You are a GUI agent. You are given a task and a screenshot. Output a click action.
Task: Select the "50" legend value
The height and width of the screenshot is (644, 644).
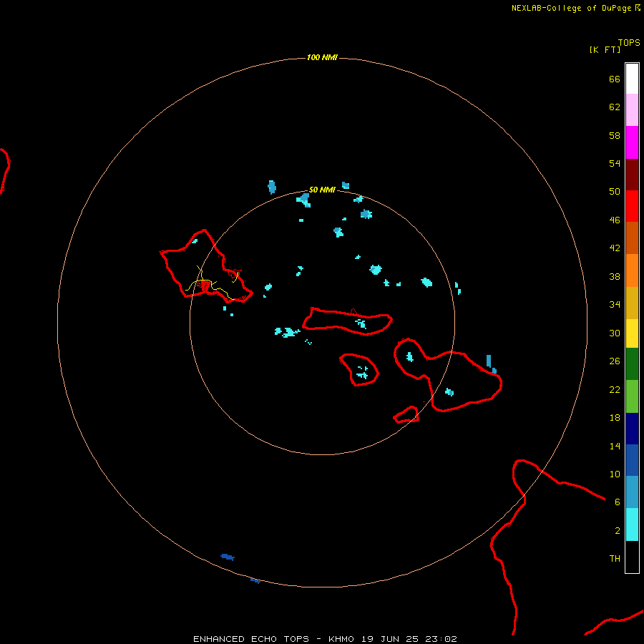[x=615, y=191]
